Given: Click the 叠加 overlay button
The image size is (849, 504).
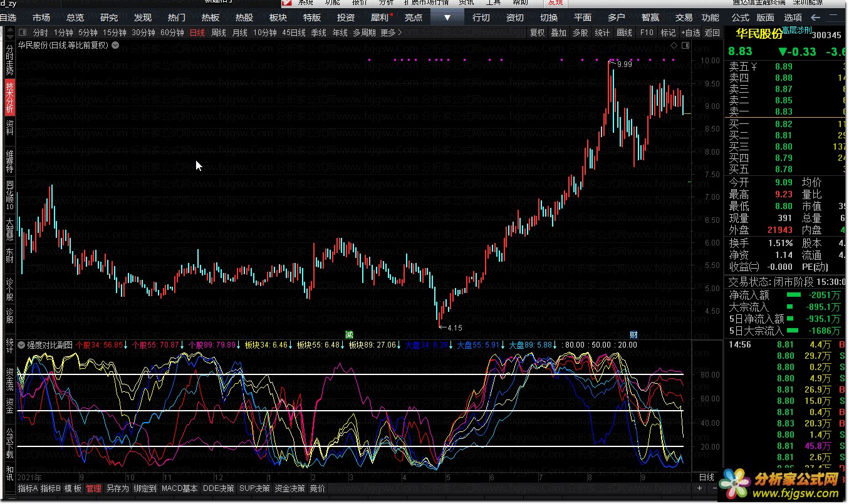Looking at the screenshot, I should coord(558,33).
